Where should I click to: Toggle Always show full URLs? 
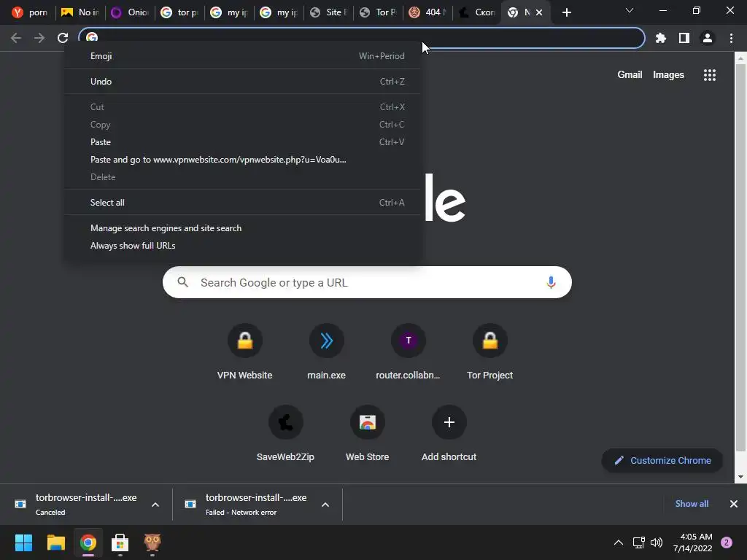point(243,246)
